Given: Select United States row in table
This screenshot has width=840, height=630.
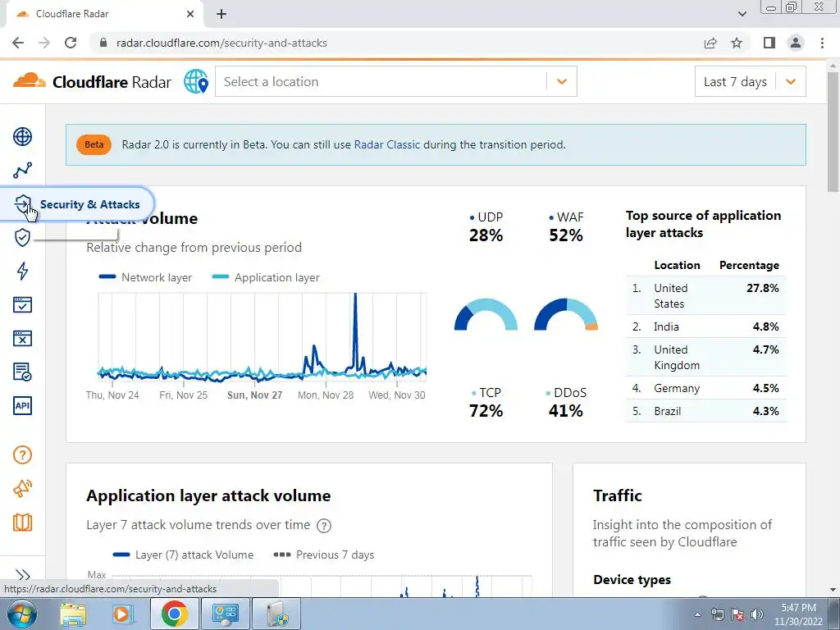Looking at the screenshot, I should click(x=705, y=295).
